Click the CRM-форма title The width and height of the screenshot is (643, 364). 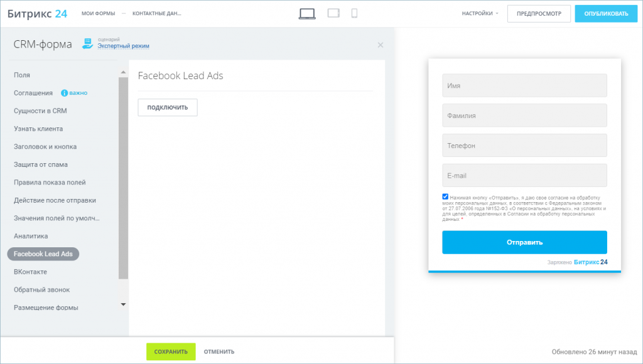point(43,45)
